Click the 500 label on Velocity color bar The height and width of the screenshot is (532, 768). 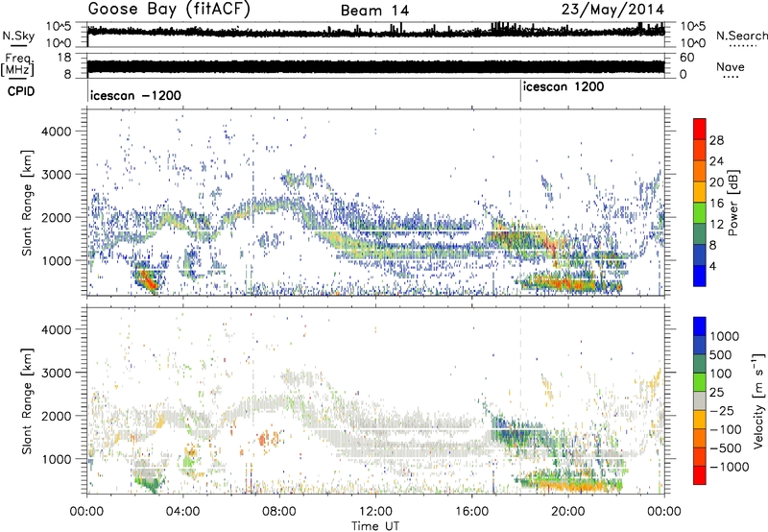721,354
